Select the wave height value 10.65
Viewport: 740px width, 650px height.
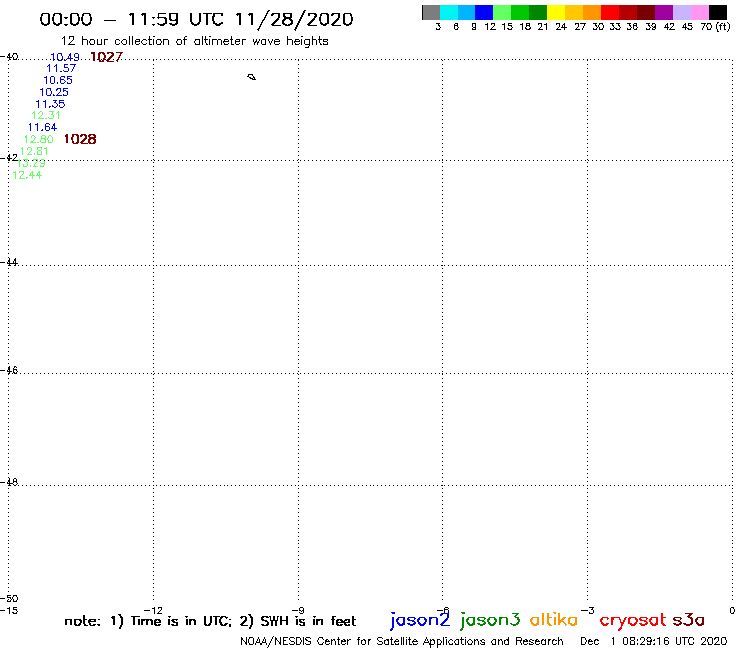[58, 80]
